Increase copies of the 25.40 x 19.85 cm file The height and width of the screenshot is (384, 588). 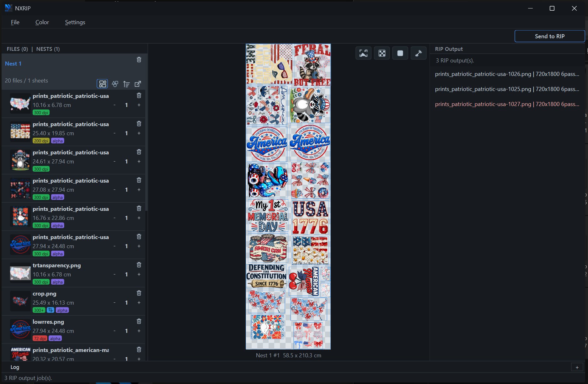(x=139, y=133)
